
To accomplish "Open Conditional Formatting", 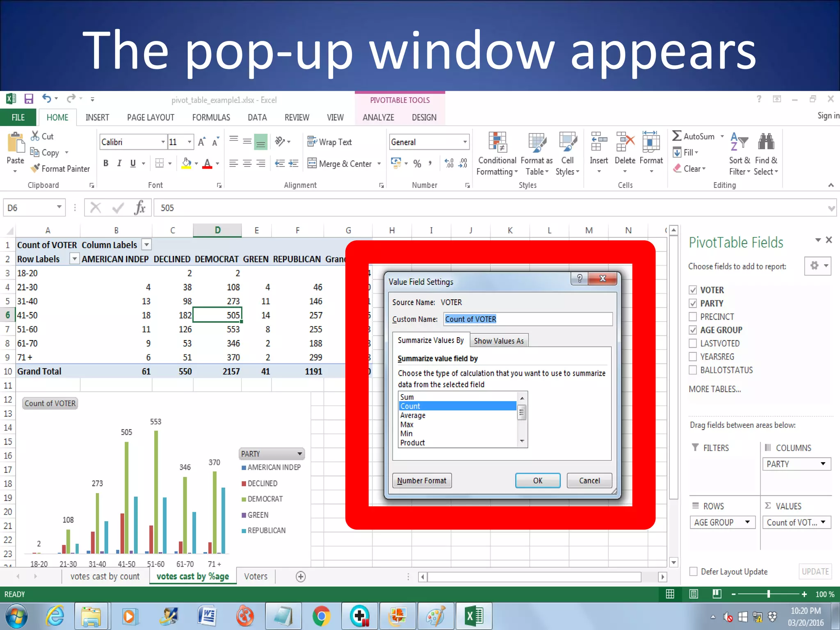I will coord(497,154).
